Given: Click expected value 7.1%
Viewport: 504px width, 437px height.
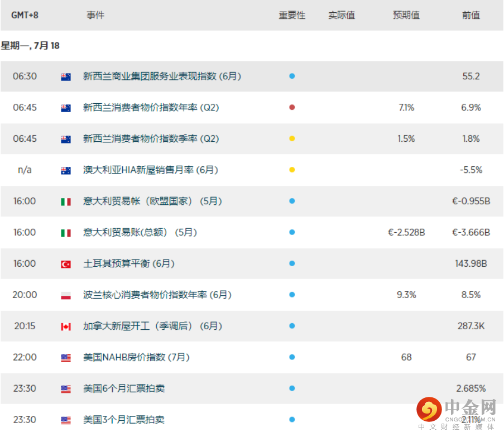Looking at the screenshot, I should pos(406,107).
